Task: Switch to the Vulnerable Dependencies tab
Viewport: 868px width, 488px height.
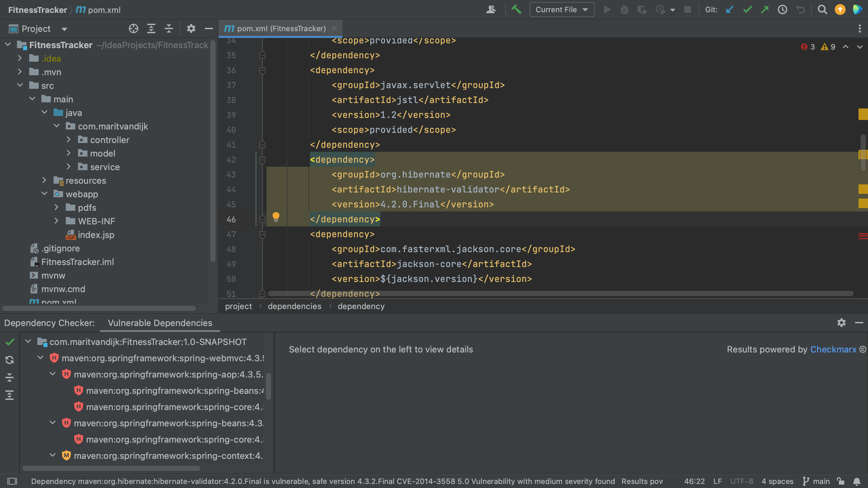Action: pyautogui.click(x=160, y=323)
